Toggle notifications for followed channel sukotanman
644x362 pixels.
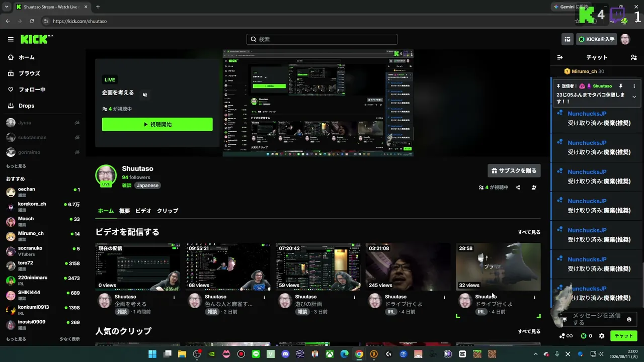77,137
